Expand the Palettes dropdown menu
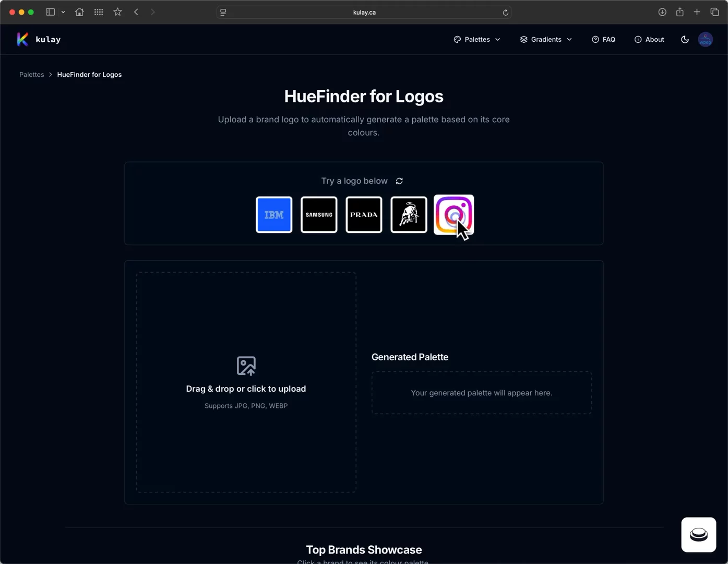 coord(477,39)
